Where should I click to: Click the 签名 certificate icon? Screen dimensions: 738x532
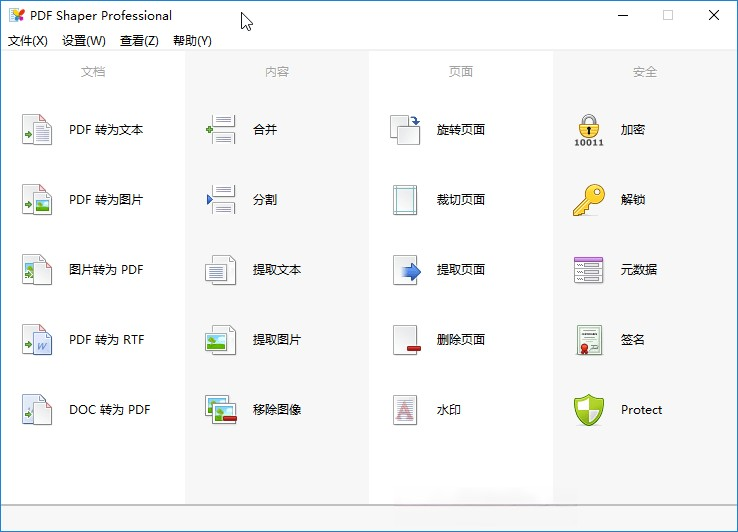(589, 339)
